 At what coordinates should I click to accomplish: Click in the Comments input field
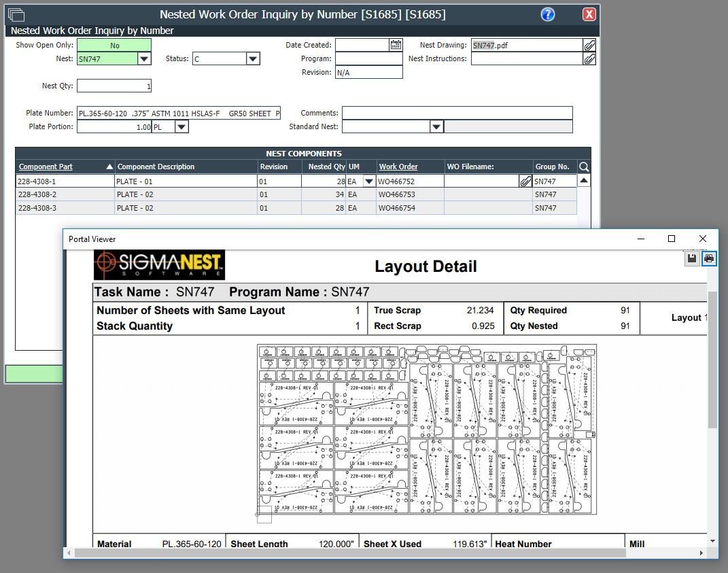(457, 113)
